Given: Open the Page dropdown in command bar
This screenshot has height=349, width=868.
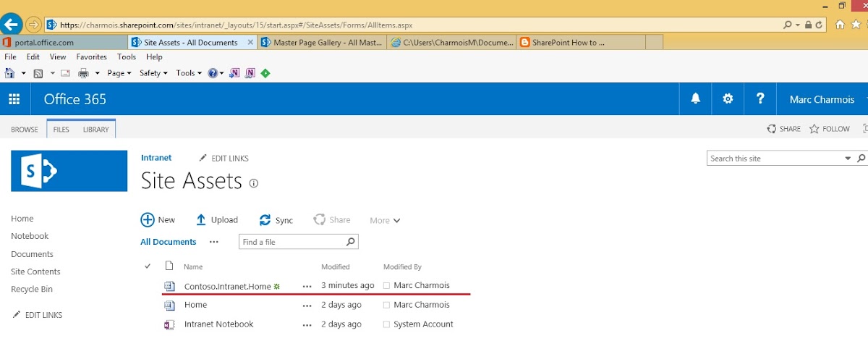Looking at the screenshot, I should pos(119,73).
